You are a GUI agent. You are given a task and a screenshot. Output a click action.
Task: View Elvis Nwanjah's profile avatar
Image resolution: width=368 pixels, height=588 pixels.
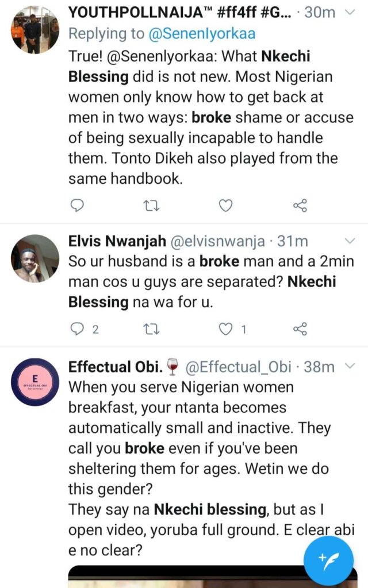point(34,259)
